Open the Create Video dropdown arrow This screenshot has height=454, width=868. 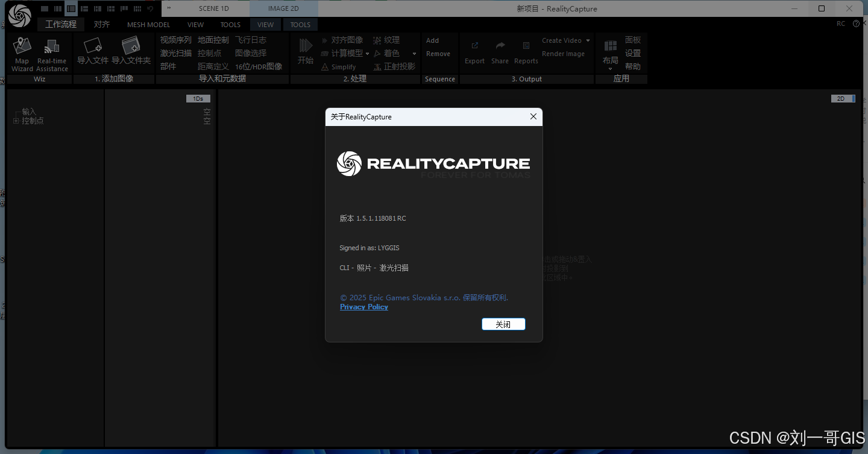click(588, 40)
